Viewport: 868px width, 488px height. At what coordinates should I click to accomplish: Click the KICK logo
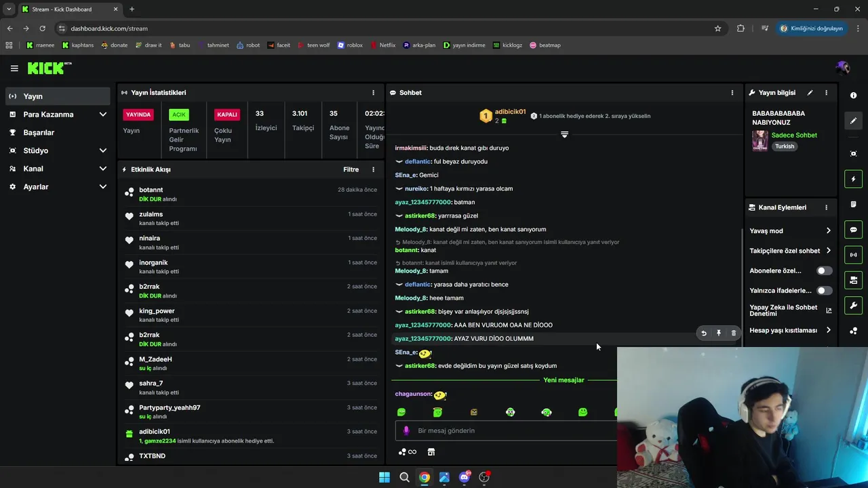coord(49,68)
